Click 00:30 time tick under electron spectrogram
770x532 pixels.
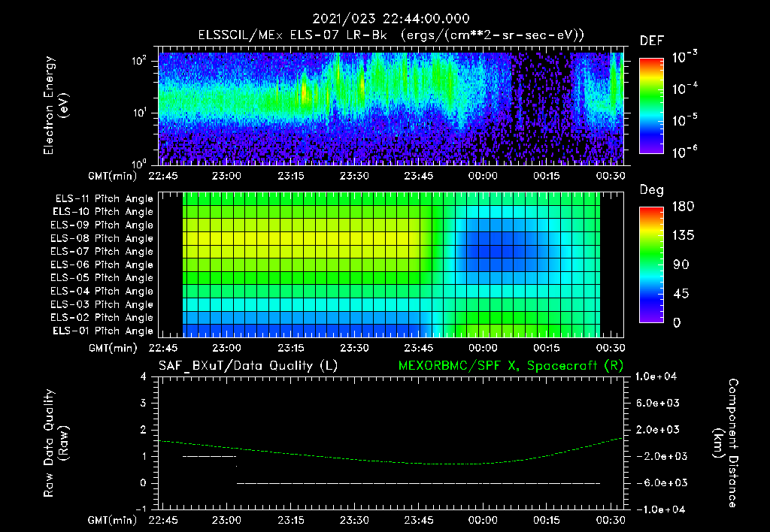coord(611,176)
